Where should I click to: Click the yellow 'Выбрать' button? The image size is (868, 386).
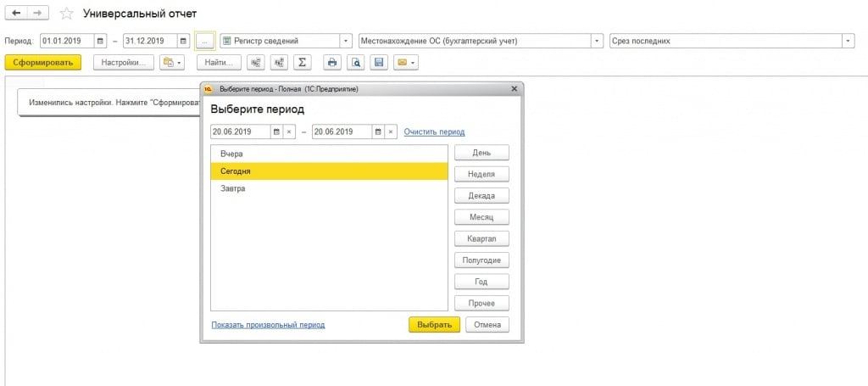[434, 325]
